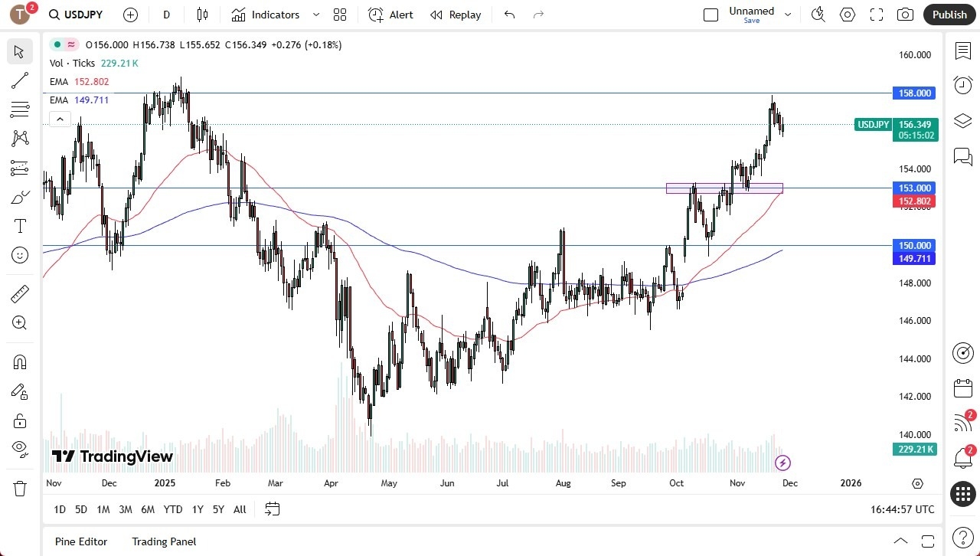980x556 pixels.
Task: Take a chart snapshot with the camera icon
Action: pos(904,14)
